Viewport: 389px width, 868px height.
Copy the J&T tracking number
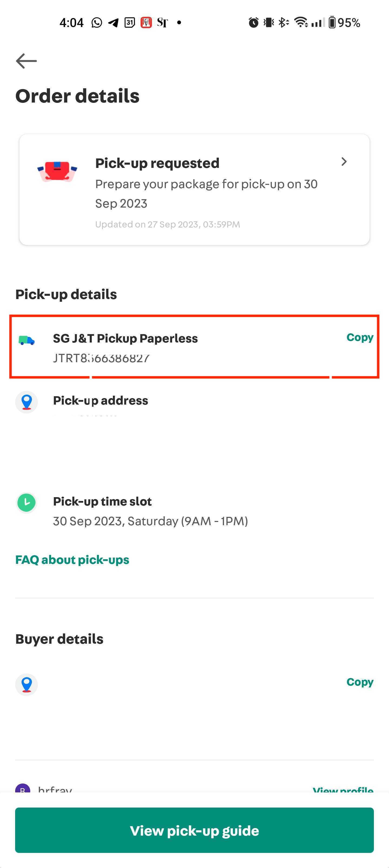[x=360, y=337]
